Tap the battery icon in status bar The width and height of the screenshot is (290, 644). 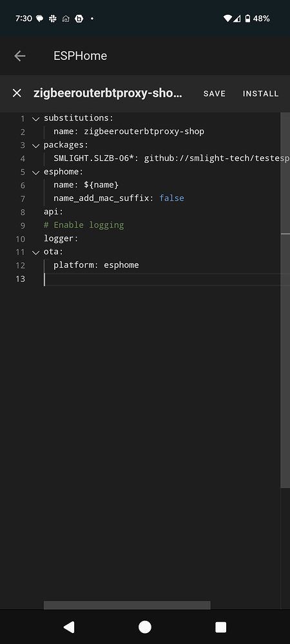tap(247, 19)
